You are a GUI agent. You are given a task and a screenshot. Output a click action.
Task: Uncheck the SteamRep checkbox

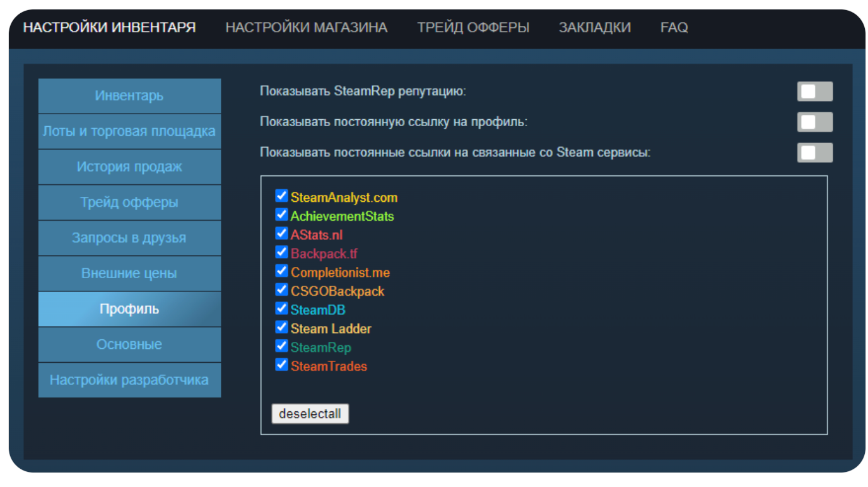pos(281,346)
